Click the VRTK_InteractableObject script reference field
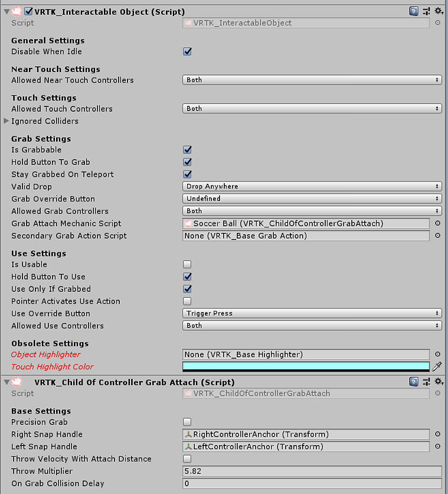 [x=306, y=22]
